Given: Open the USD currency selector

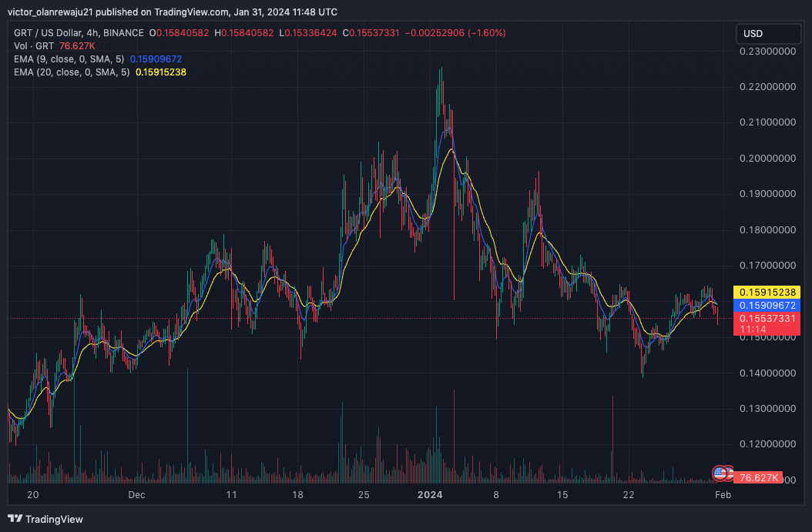Looking at the screenshot, I should tap(769, 34).
